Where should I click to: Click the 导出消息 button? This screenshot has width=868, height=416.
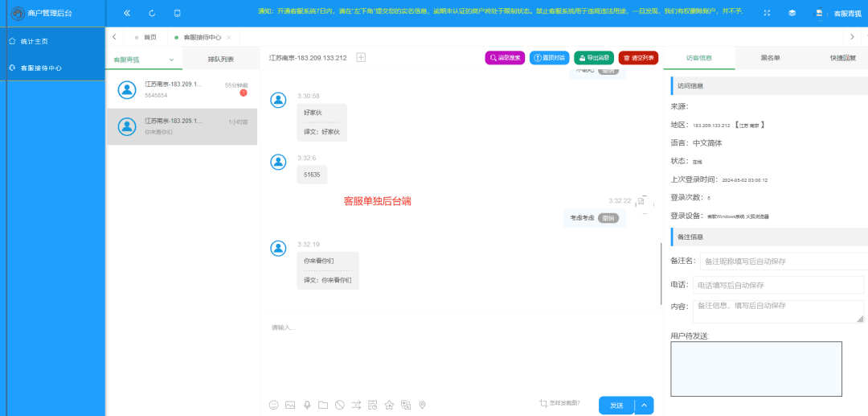(x=594, y=58)
